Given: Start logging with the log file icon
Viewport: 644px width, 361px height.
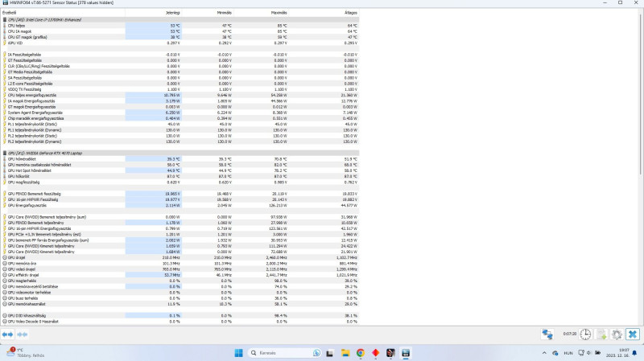Looking at the screenshot, I should 601,334.
